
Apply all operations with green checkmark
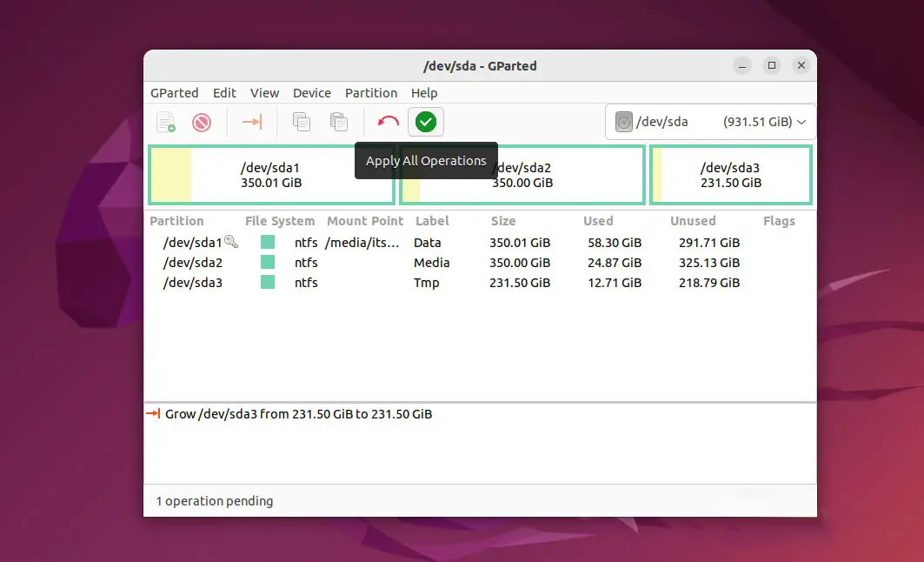coord(426,123)
